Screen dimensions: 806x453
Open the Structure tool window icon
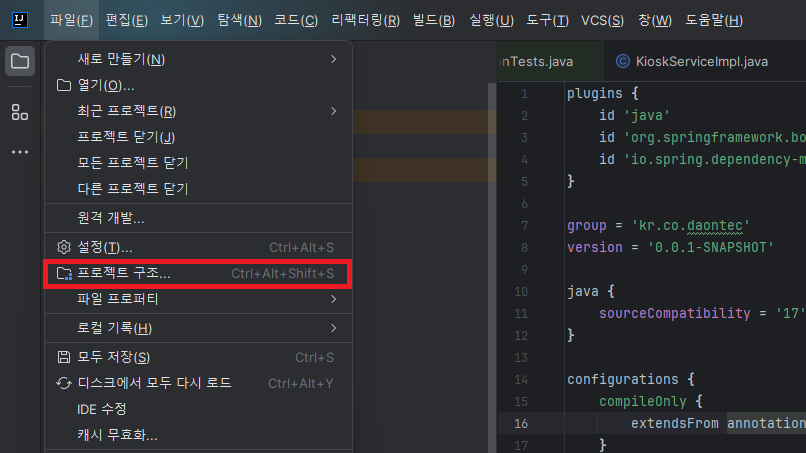(20, 112)
